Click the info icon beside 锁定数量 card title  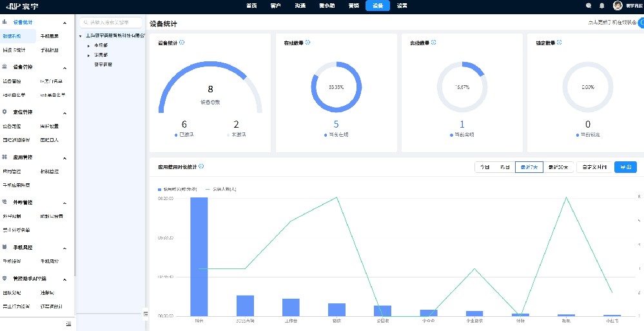(560, 43)
